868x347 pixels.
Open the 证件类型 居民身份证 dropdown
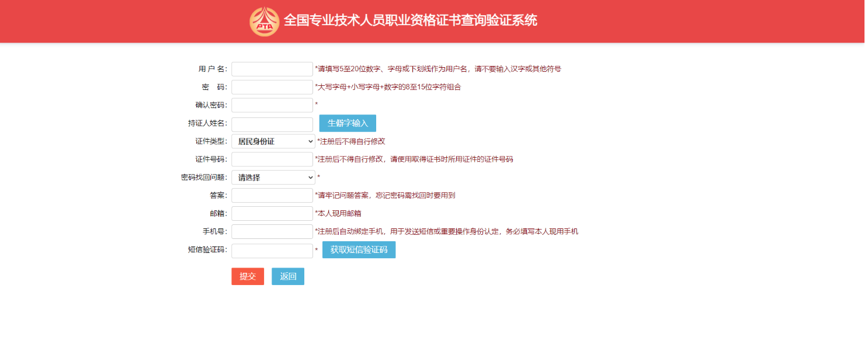coord(273,141)
